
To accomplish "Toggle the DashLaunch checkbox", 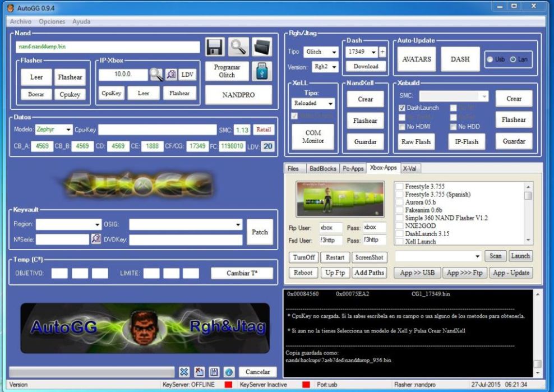I will click(401, 108).
